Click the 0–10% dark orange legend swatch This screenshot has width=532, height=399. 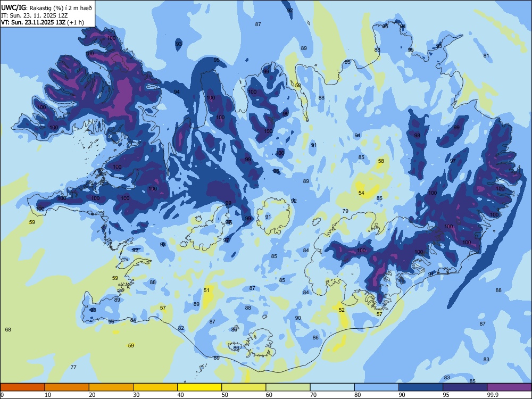[22, 387]
